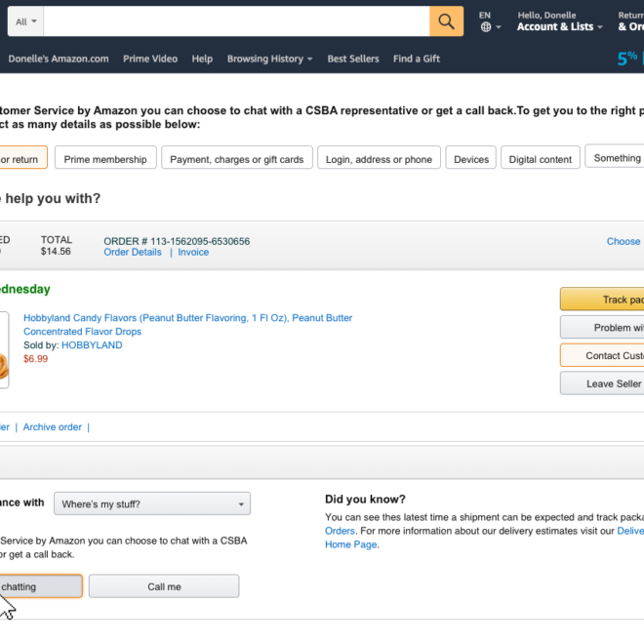Open Prime Video from the nav bar
Screen dimensions: 644x644
[x=150, y=59]
